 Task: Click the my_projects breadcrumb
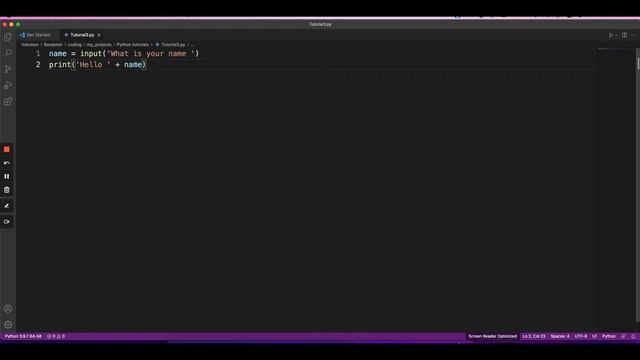click(x=99, y=44)
